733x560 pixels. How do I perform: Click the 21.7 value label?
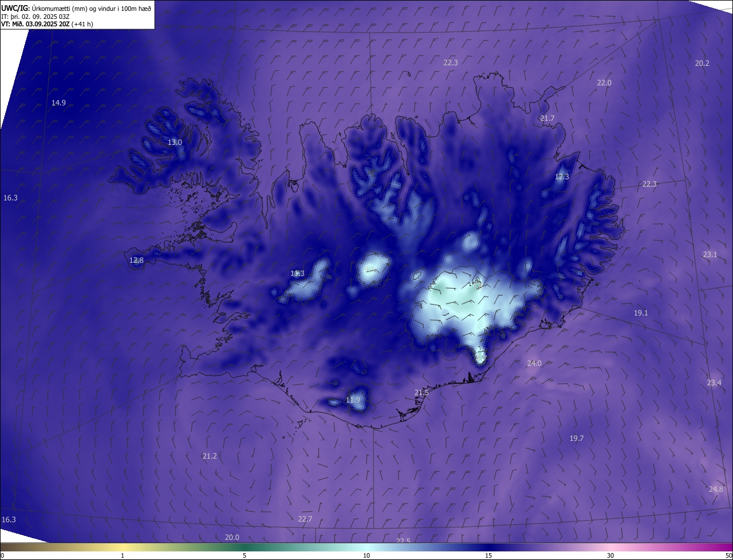tap(547, 118)
